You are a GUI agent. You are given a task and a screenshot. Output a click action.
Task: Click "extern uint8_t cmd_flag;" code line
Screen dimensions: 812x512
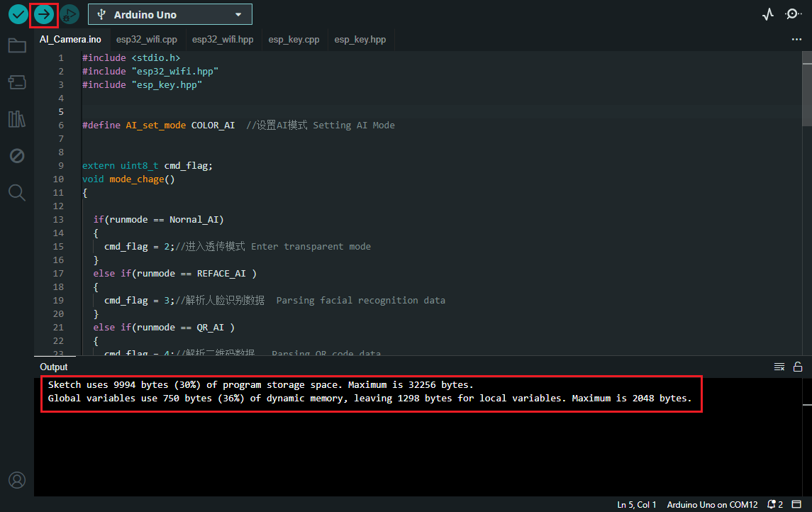click(147, 166)
